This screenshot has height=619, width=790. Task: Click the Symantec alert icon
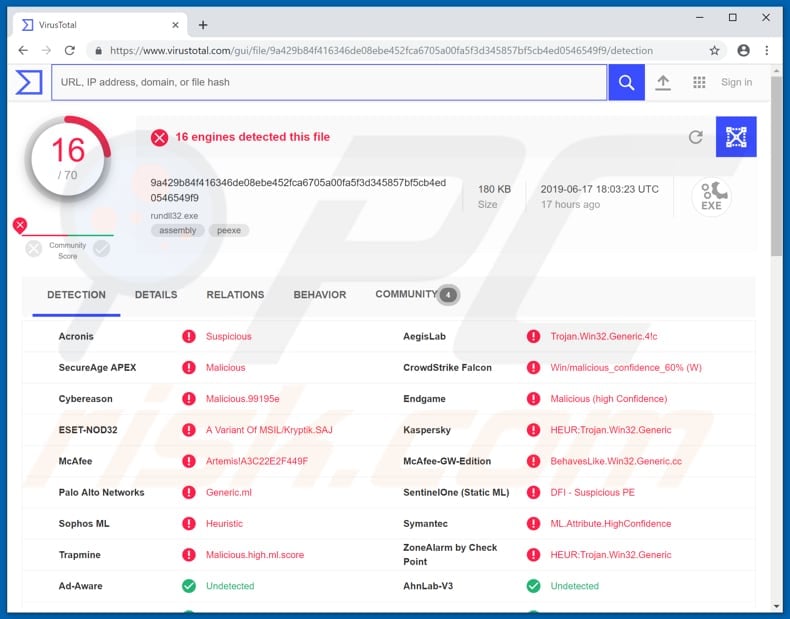(533, 524)
